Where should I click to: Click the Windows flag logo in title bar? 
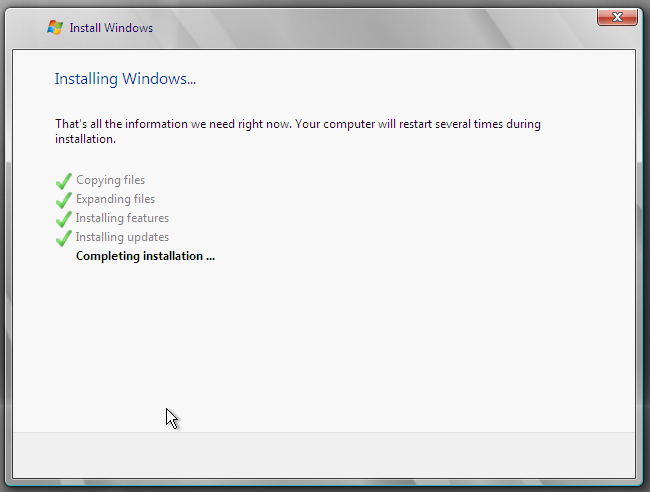pyautogui.click(x=55, y=27)
